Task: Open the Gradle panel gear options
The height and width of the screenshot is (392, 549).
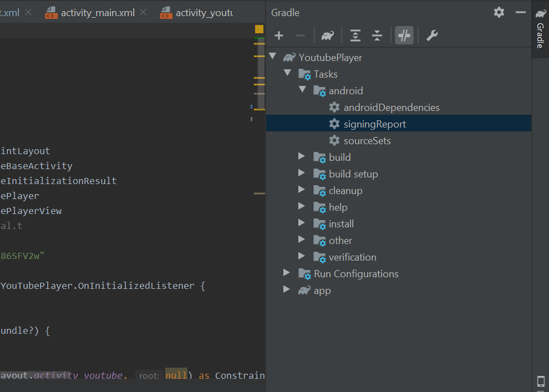Action: [499, 12]
